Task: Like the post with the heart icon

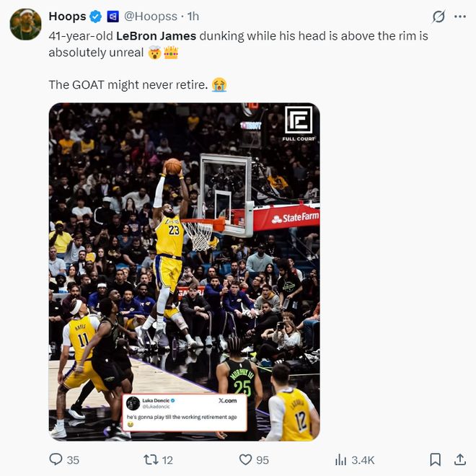Action: [246, 459]
